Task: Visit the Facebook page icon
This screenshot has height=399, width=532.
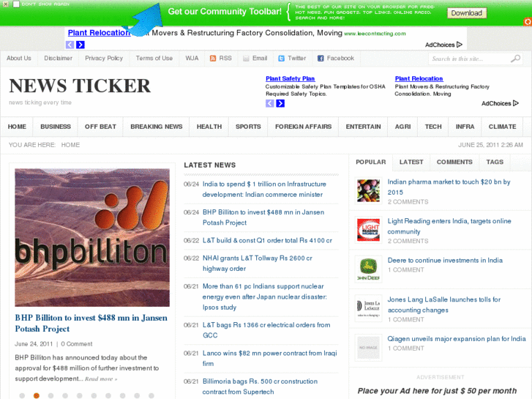Action: 321,59
